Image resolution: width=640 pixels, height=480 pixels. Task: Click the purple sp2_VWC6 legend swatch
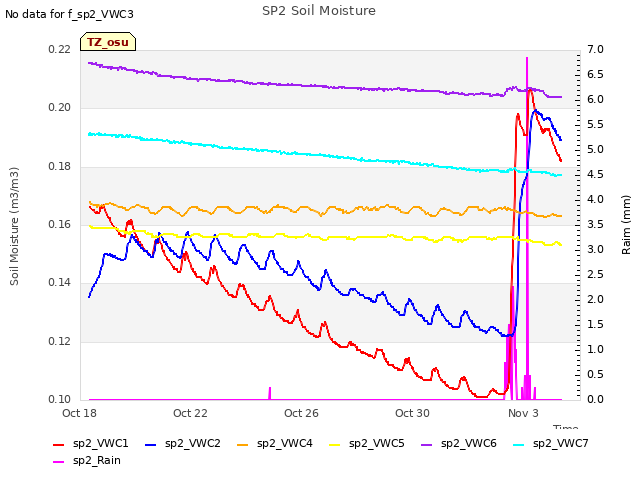[427, 445]
